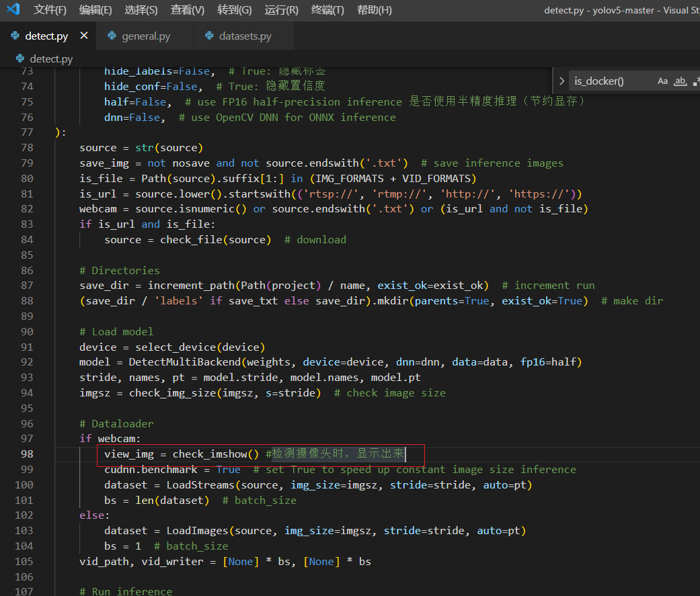700x596 pixels.
Task: Click the Python icon on datasets.py tab
Action: pos(209,36)
